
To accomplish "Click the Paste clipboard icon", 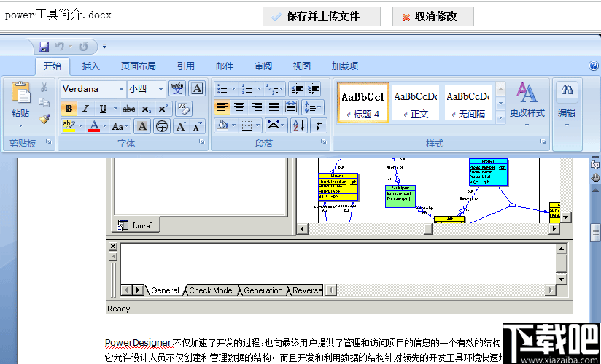I will pyautogui.click(x=21, y=92).
